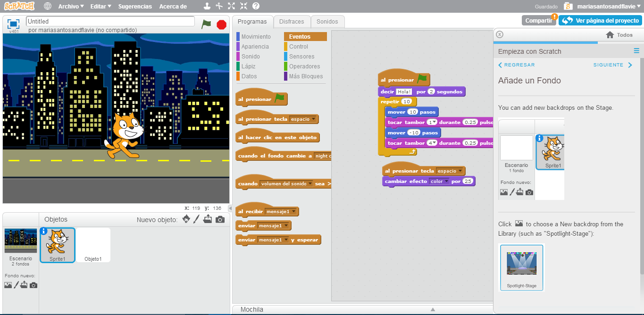Take backdrop photo with camera under Escenario
The width and height of the screenshot is (644, 315).
[x=33, y=285]
